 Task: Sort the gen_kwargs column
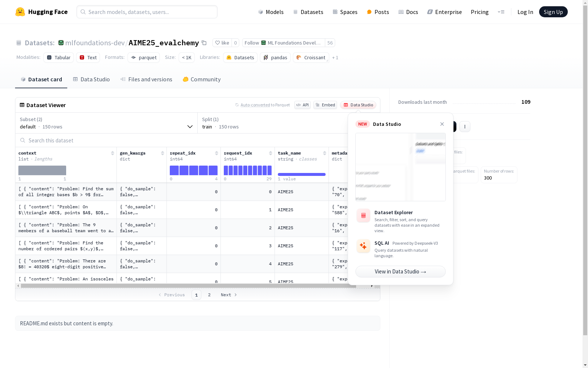click(x=162, y=153)
